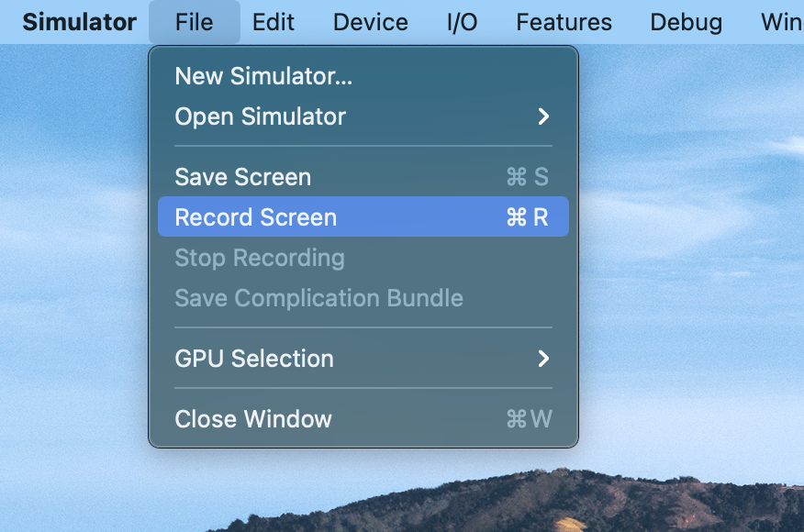Viewport: 804px width, 532px height.
Task: Expand the GPU Selection submenu arrow
Action: point(543,359)
